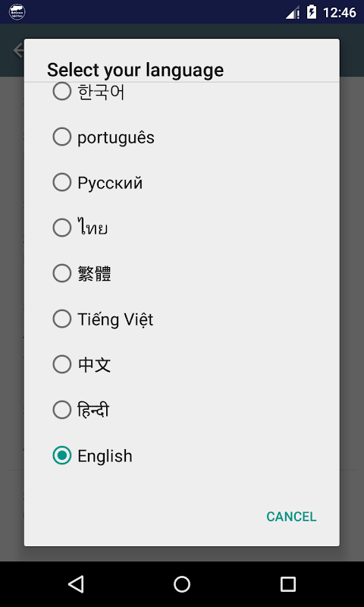The width and height of the screenshot is (364, 607).
Task: Open recent apps with square icon
Action: [288, 583]
